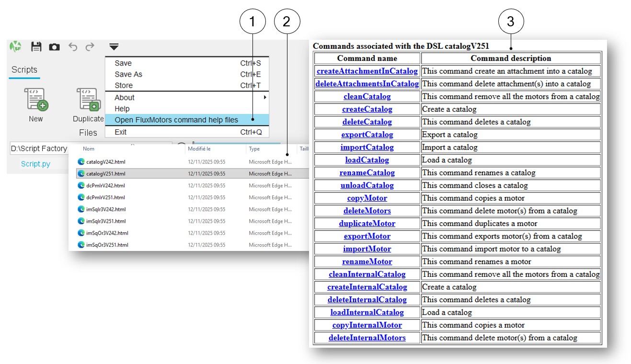Open the cleanCatalog command link
The image size is (631, 364).
367,96
